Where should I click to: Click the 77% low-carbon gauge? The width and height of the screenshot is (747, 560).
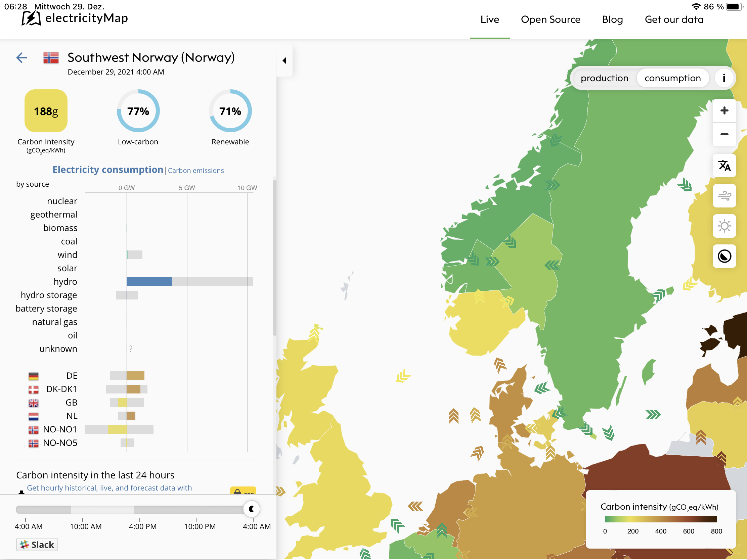click(138, 111)
